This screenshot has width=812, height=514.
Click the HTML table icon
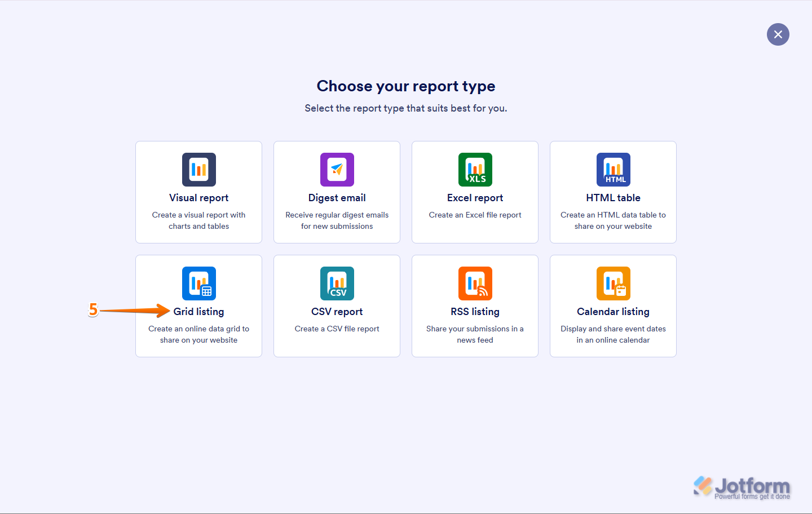point(613,169)
